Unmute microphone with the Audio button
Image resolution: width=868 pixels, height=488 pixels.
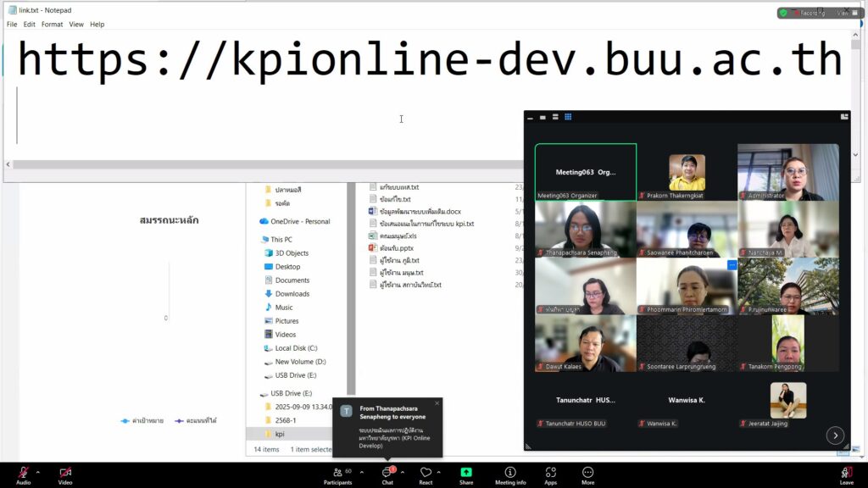(23, 472)
